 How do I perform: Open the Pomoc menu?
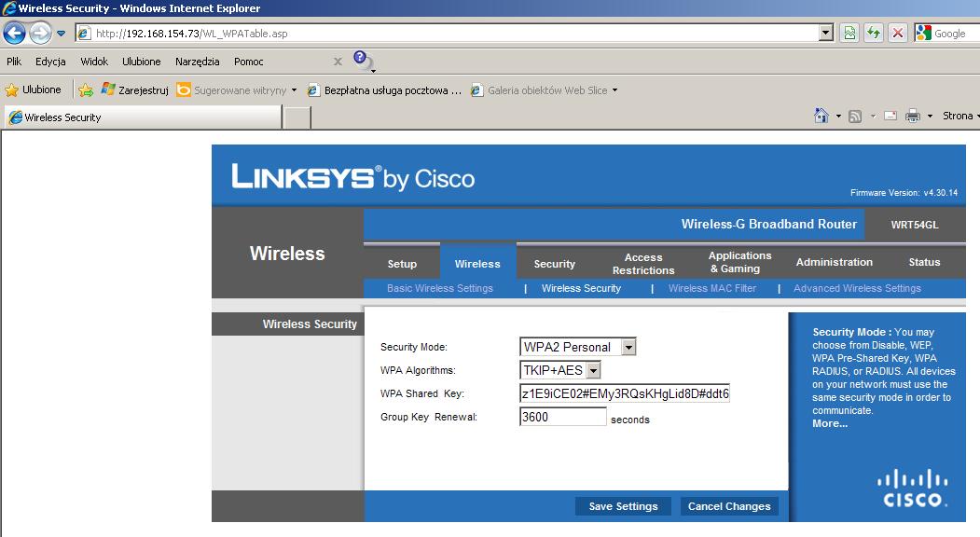tap(249, 62)
